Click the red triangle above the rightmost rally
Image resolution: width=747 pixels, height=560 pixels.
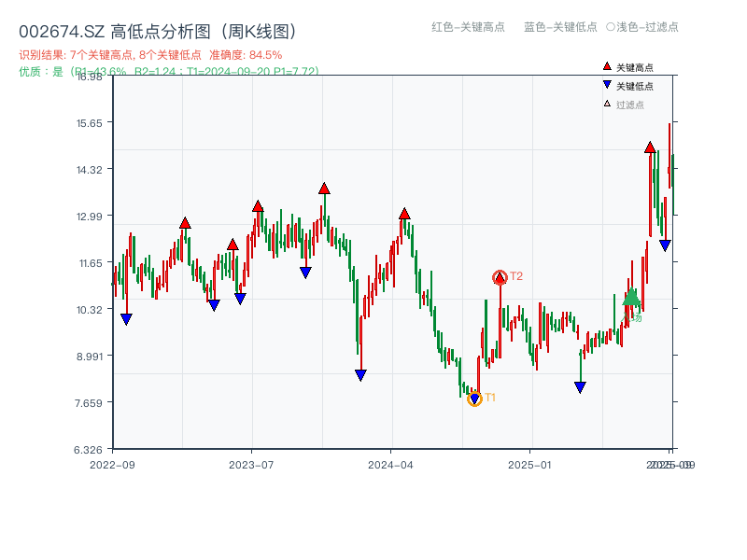tap(649, 147)
